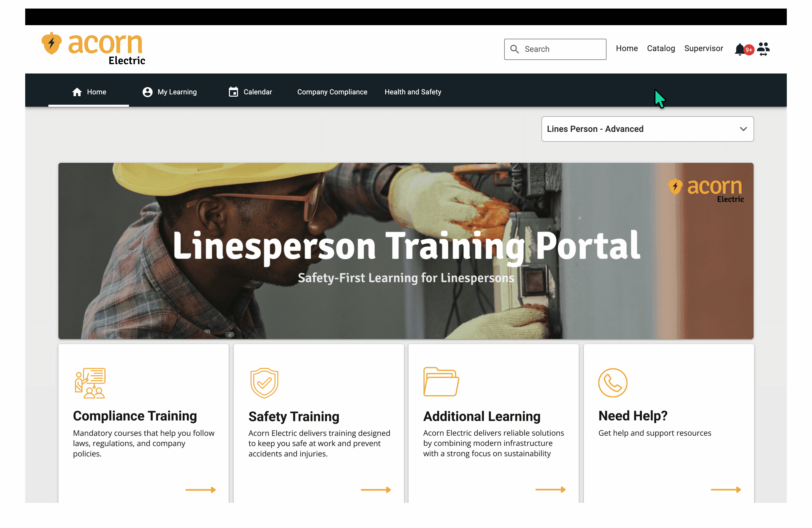Open the Company Compliance tab

[x=332, y=92]
